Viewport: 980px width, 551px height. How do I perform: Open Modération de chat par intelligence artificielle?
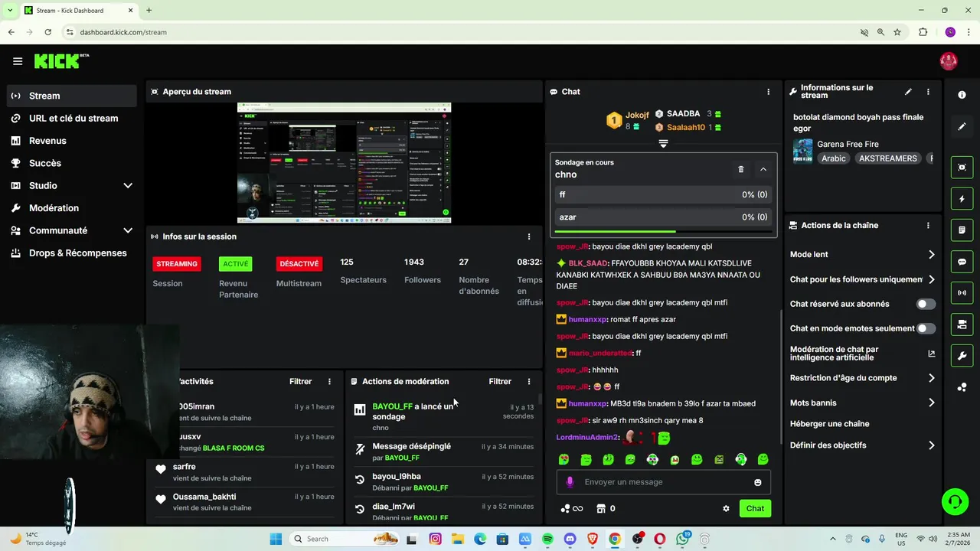click(x=862, y=353)
